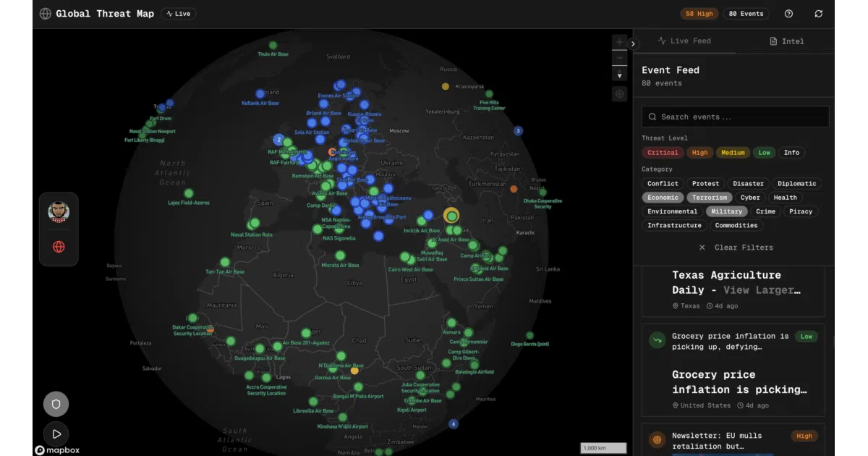The width and height of the screenshot is (868, 456).
Task: Select the Tan-Tan Air Base marker
Action: (x=225, y=262)
